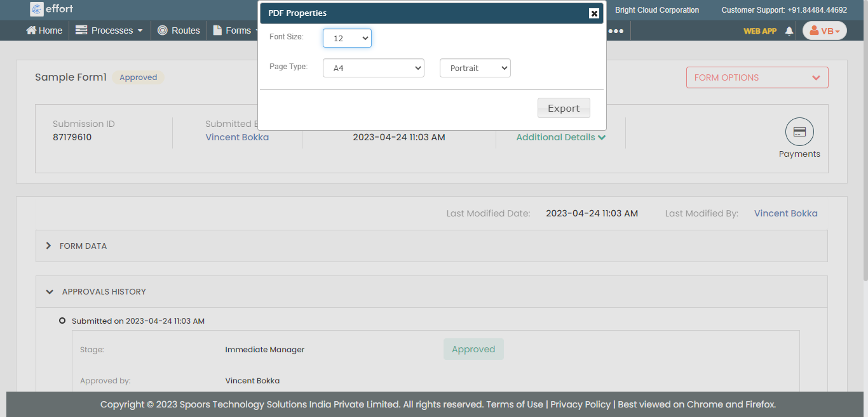The image size is (868, 417).
Task: Open the VB user profile menu
Action: (824, 30)
